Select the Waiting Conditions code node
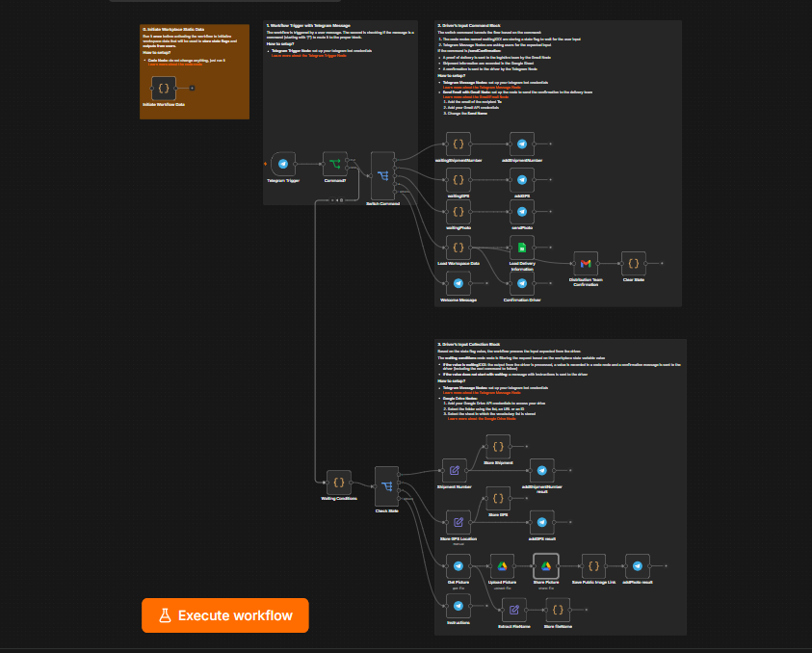The image size is (812, 653). (339, 483)
